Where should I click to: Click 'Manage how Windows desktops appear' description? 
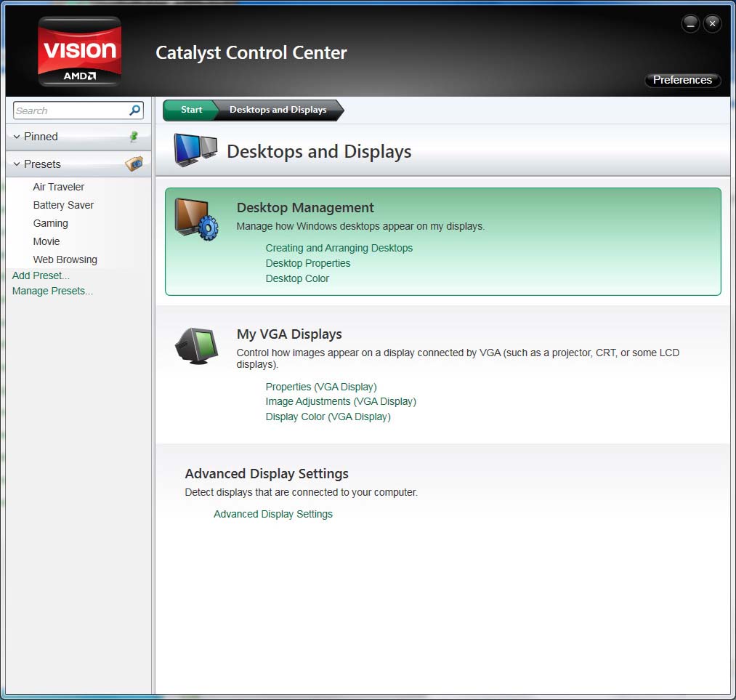point(360,226)
